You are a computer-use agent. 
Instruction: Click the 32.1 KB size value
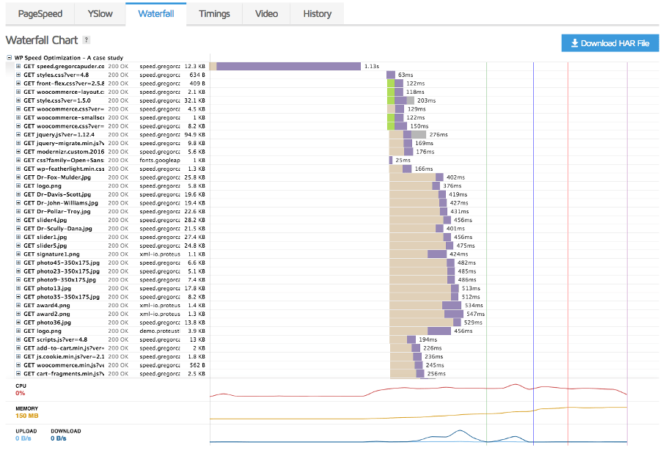click(x=194, y=101)
